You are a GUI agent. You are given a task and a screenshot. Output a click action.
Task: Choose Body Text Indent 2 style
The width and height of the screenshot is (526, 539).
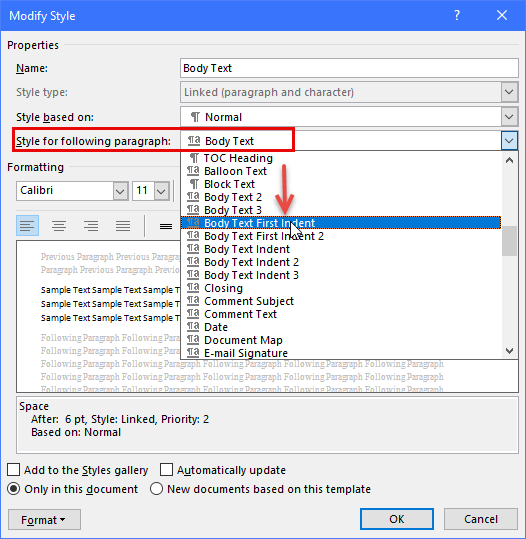click(x=341, y=262)
